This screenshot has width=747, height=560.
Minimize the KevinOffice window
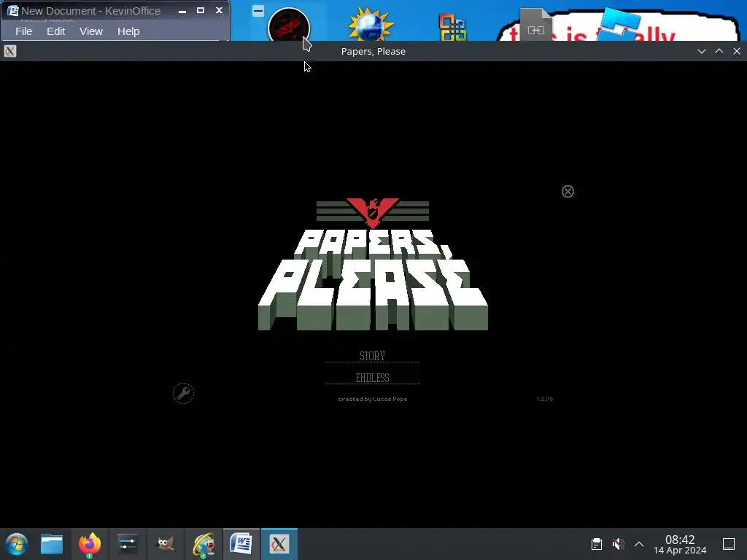click(182, 10)
